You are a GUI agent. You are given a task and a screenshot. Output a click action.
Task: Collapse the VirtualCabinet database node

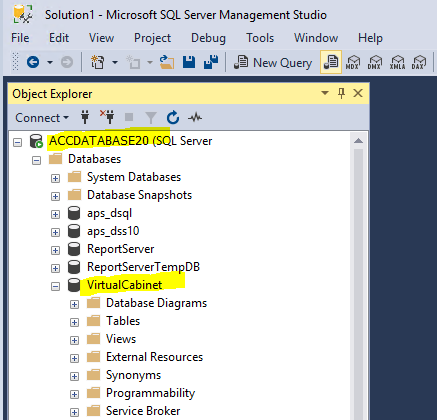point(55,286)
